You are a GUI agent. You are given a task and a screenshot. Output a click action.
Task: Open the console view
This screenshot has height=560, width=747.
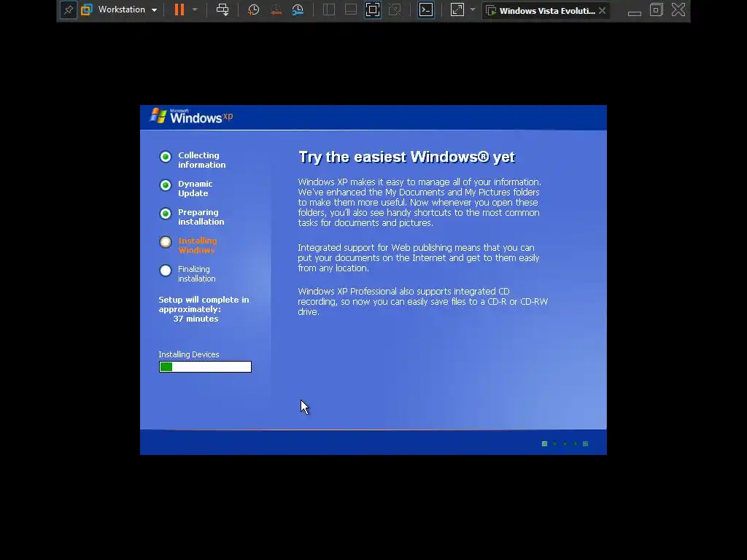click(426, 10)
